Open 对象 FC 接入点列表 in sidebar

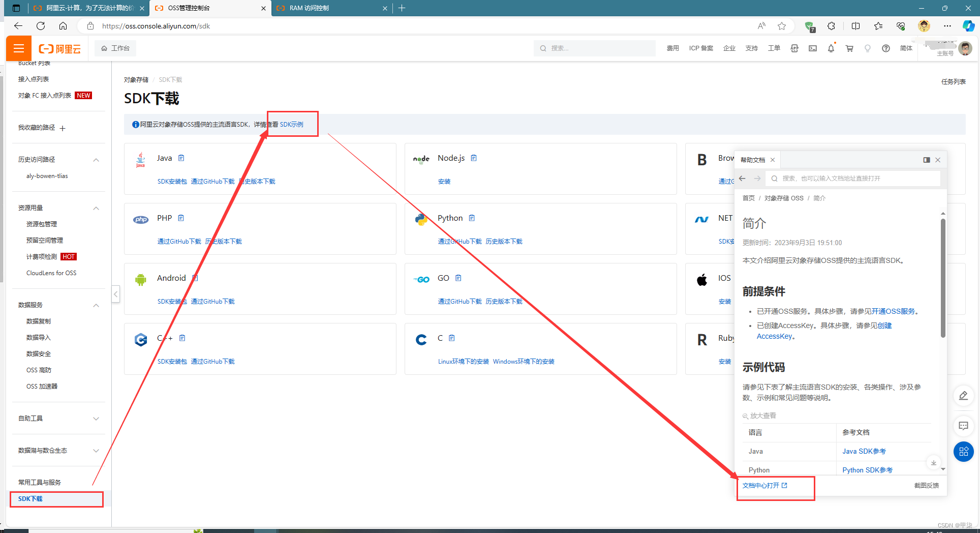[45, 95]
